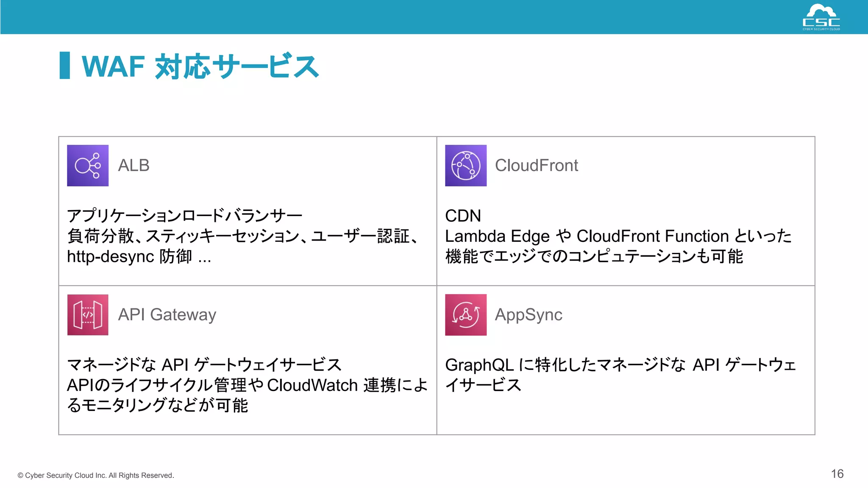Click the text "http-desync 防御 ..."
Viewport: 868px width, 488px height.
(139, 256)
